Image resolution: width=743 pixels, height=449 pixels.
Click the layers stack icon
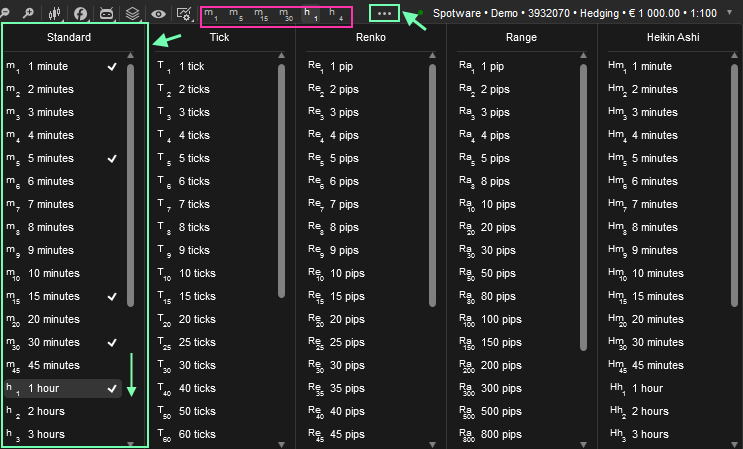click(133, 14)
